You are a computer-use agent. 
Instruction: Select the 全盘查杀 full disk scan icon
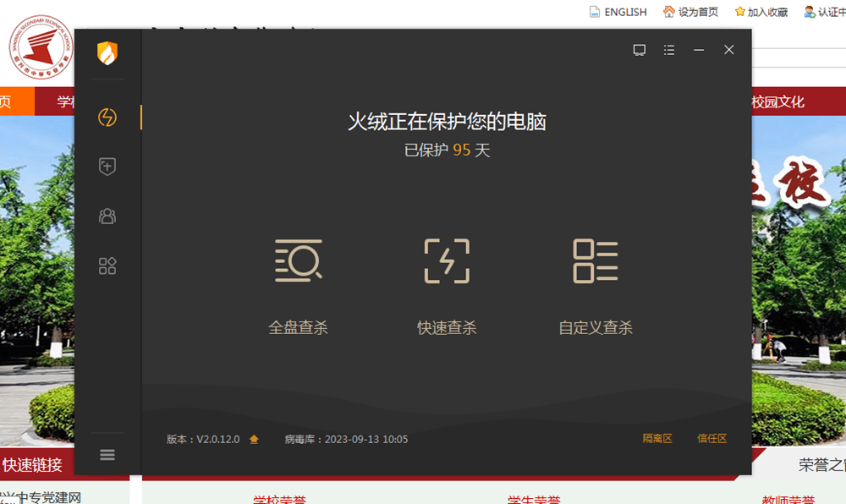pos(296,262)
